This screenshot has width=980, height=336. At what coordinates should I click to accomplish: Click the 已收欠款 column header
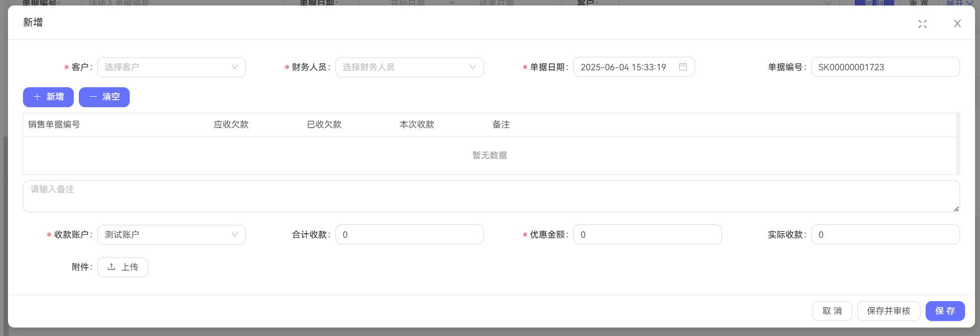point(324,125)
